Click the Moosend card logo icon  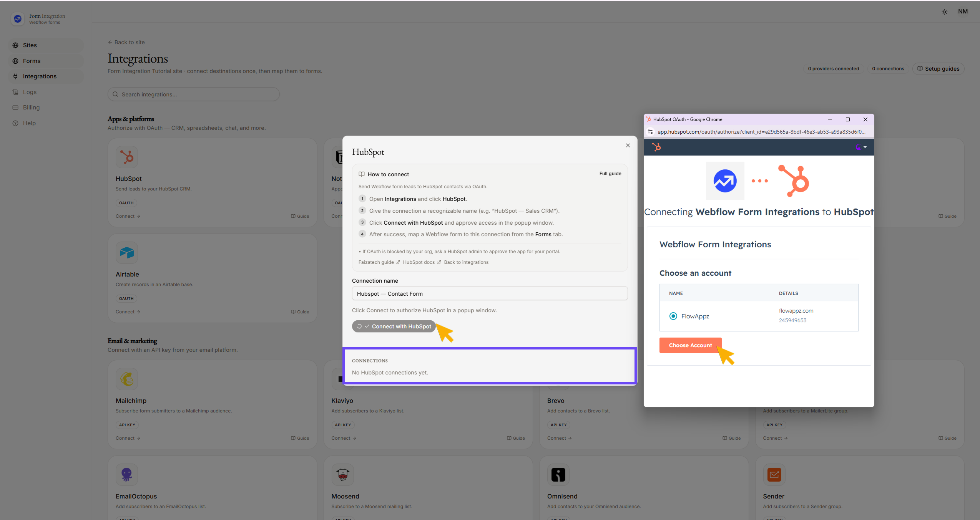pyautogui.click(x=342, y=475)
